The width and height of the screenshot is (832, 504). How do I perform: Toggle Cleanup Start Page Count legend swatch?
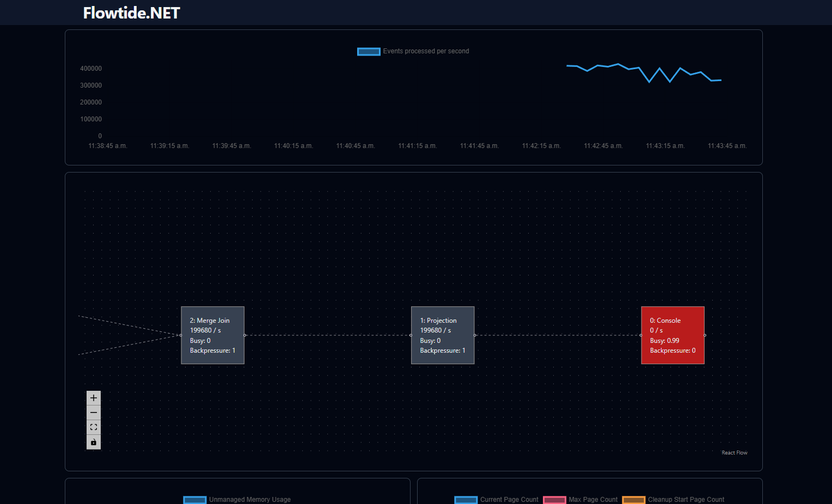(x=634, y=500)
